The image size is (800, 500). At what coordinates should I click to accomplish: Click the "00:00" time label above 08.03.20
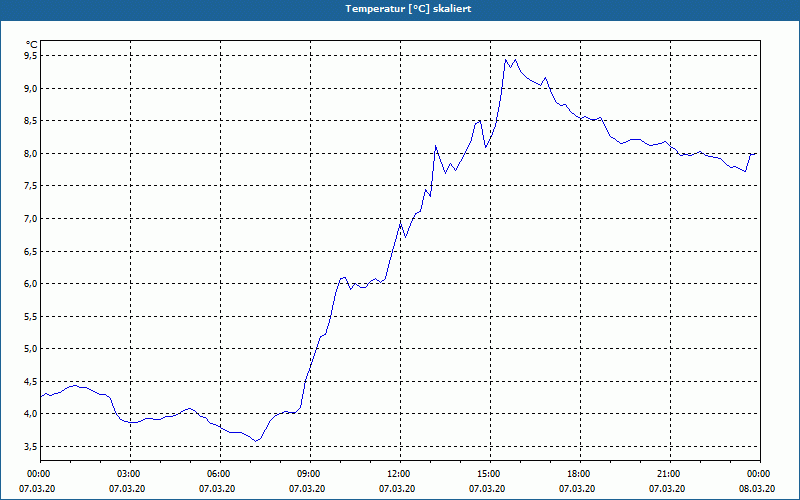757,474
